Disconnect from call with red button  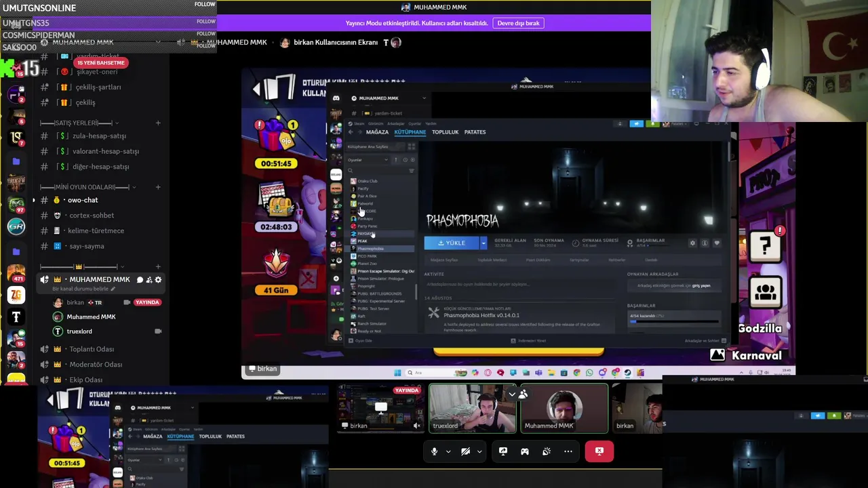pyautogui.click(x=599, y=451)
